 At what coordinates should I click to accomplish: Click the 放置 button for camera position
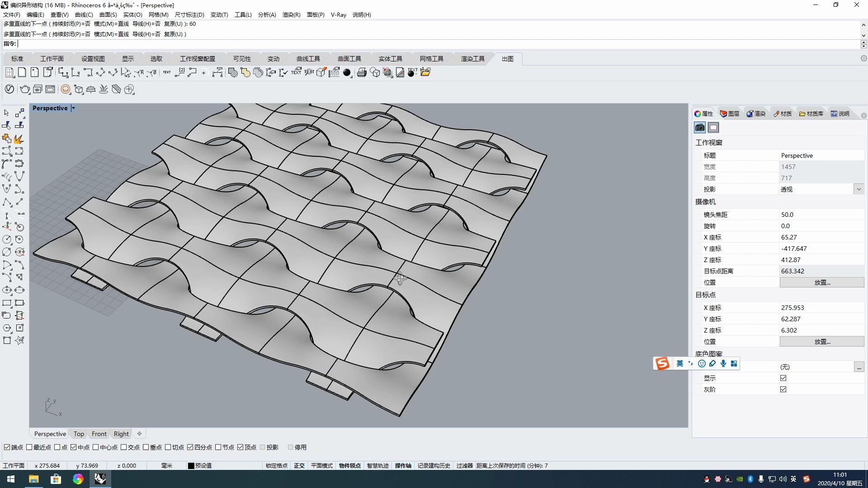click(x=821, y=282)
